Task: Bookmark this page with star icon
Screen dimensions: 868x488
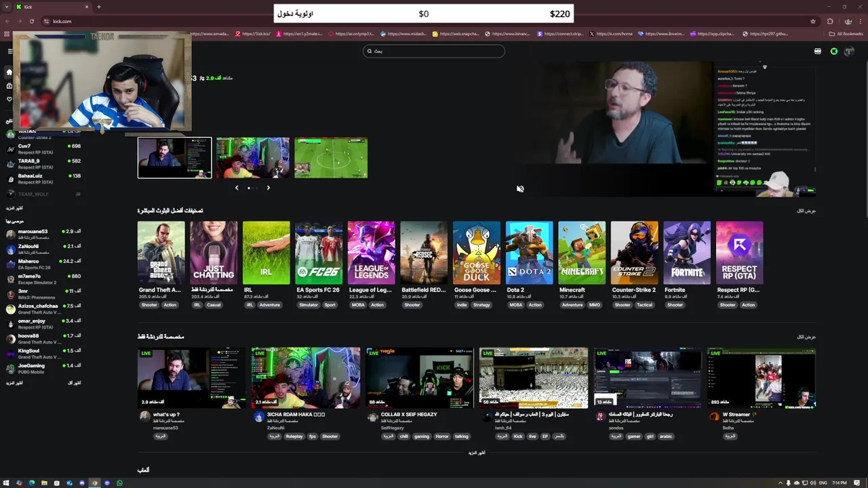Action: click(x=813, y=21)
